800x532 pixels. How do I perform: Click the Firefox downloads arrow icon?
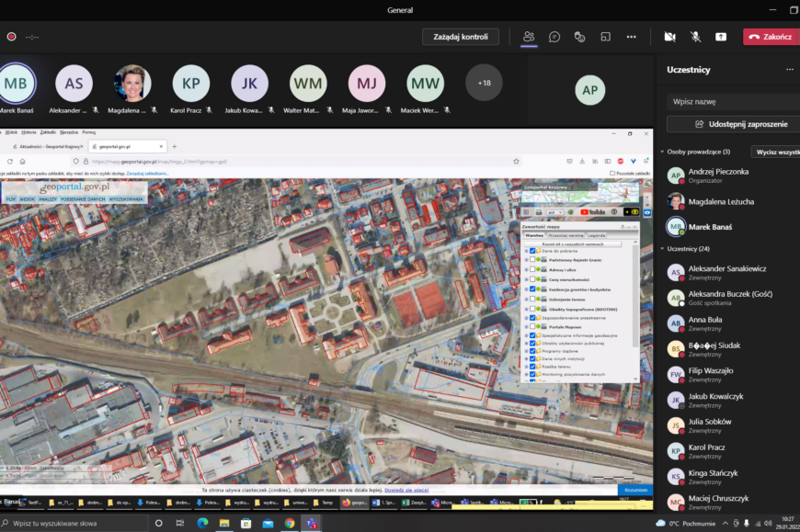pyautogui.click(x=582, y=162)
